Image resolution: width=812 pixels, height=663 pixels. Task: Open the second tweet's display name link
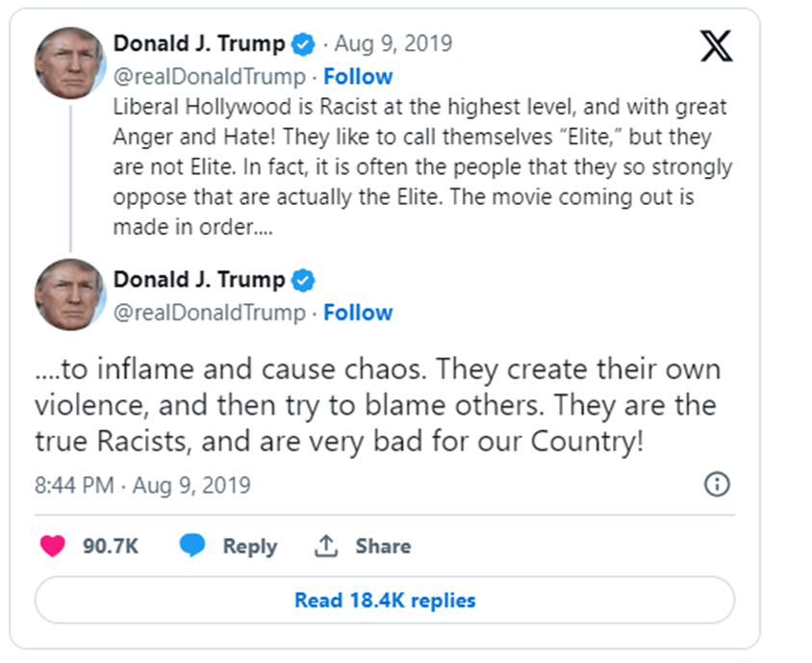[199, 280]
